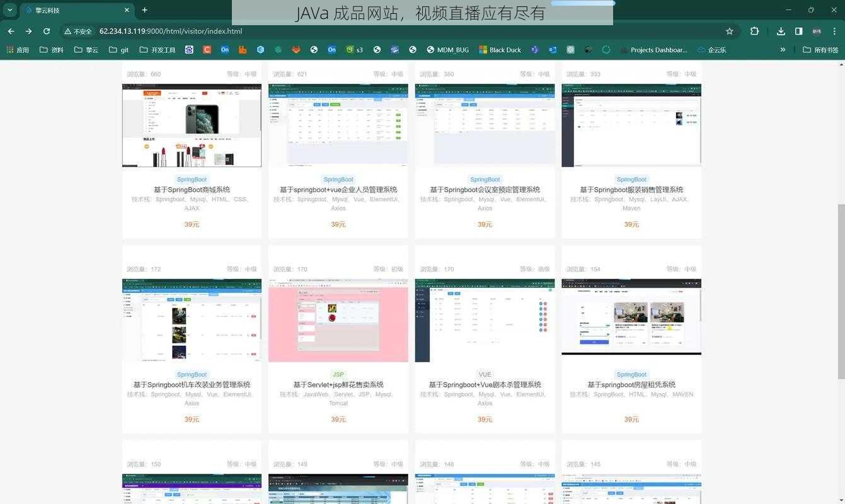The image size is (845, 504).
Task: Open the red C bookmark icon
Action: (x=207, y=50)
